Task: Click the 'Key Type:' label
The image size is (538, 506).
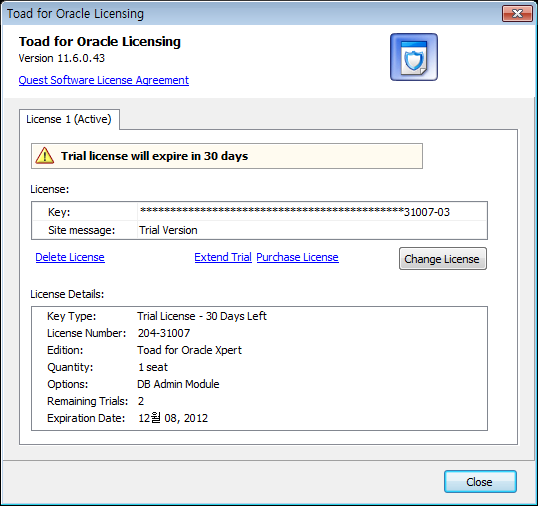Action: (x=72, y=316)
